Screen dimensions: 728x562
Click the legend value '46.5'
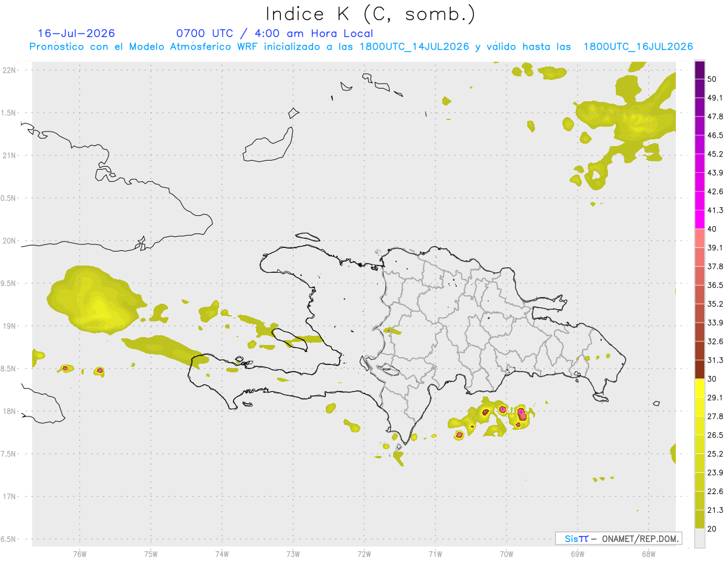click(x=715, y=135)
